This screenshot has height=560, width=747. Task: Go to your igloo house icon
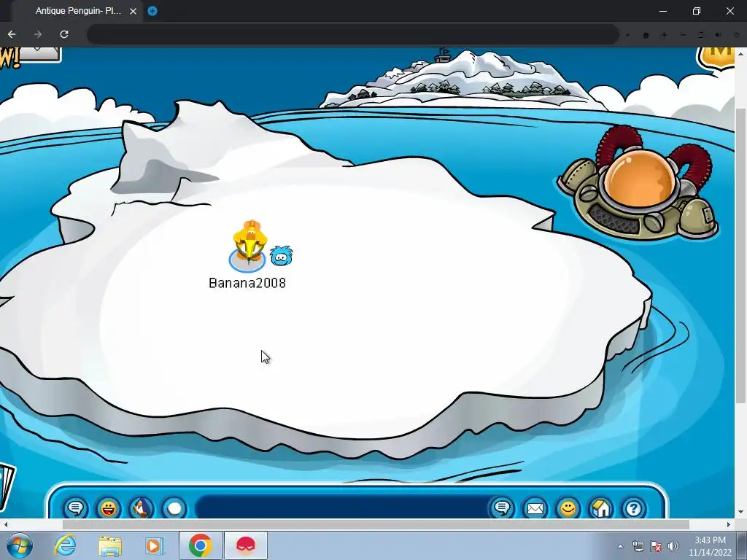(601, 508)
